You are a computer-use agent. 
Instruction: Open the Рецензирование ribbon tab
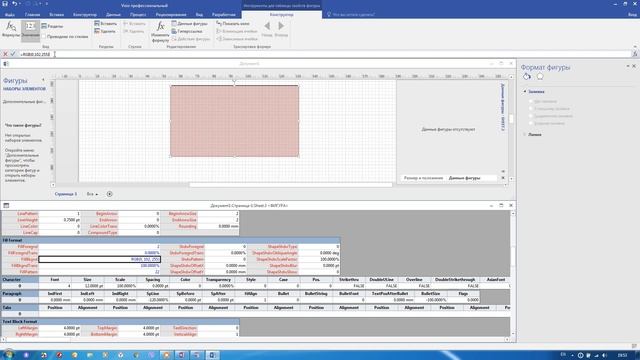tap(171, 15)
